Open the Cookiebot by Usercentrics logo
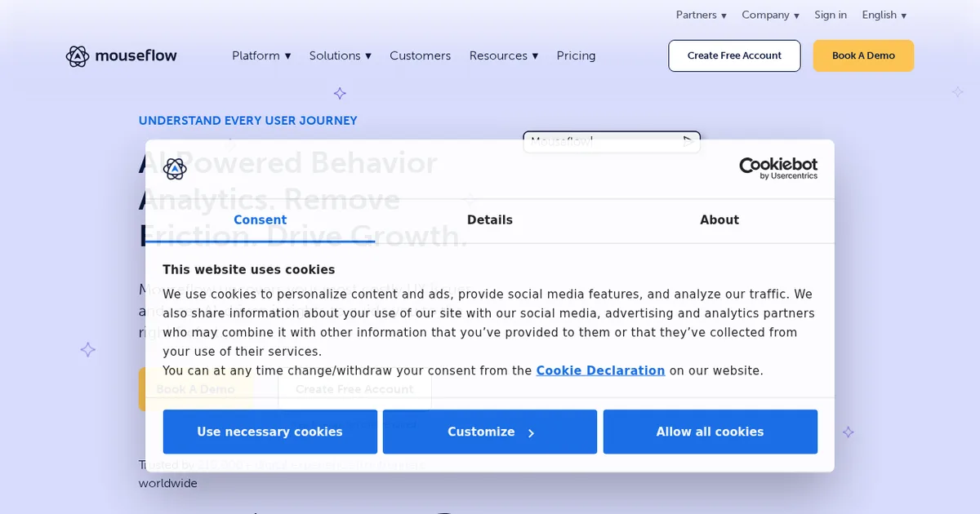 click(x=777, y=168)
